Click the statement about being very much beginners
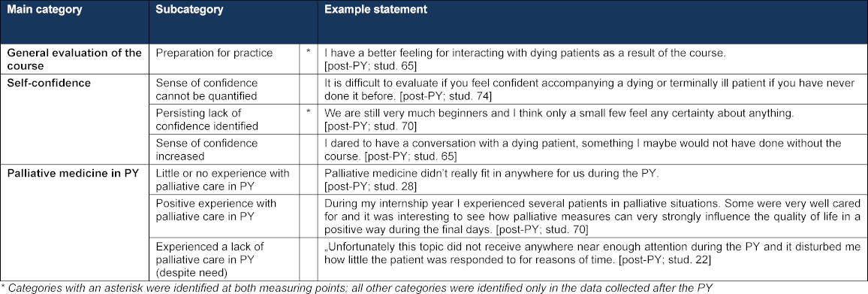Image resolution: width=868 pixels, height=294 pixels. pyautogui.click(x=559, y=119)
